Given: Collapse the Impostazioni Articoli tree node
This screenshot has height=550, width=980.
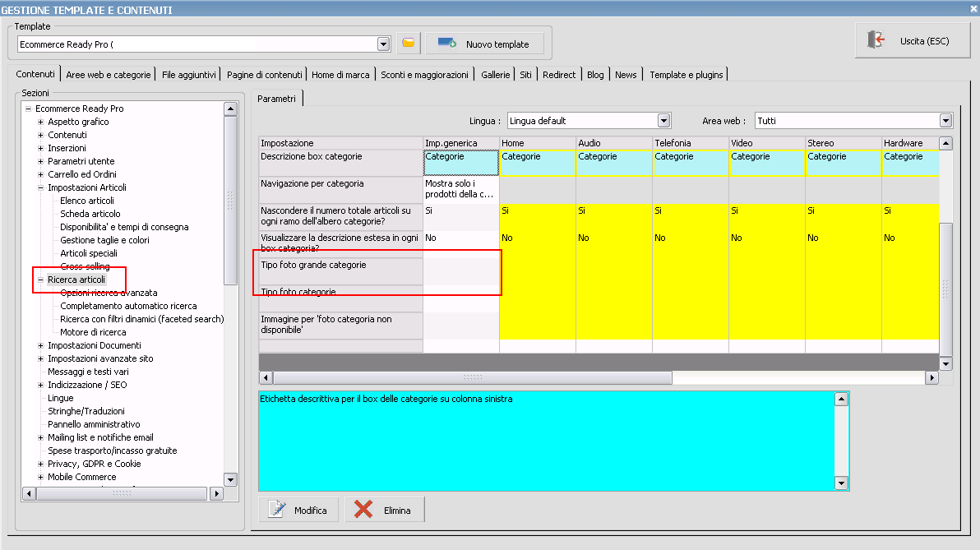Looking at the screenshot, I should click(x=41, y=187).
